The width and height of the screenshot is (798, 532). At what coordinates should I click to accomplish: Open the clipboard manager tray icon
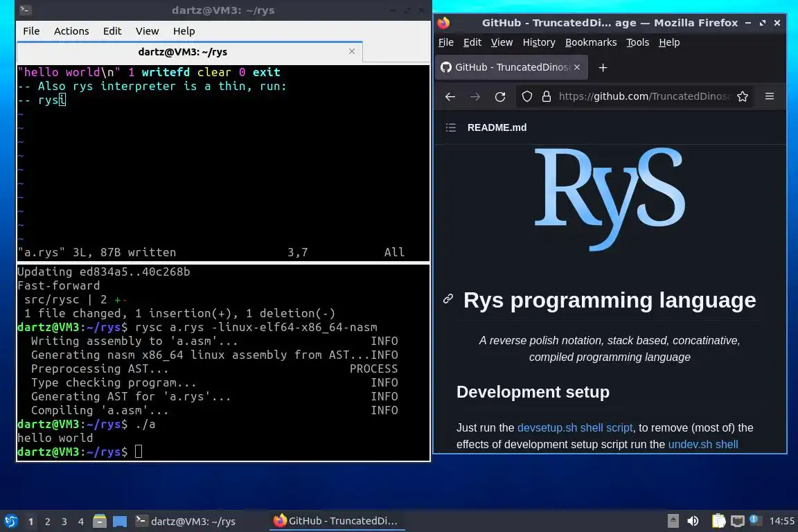tap(718, 521)
